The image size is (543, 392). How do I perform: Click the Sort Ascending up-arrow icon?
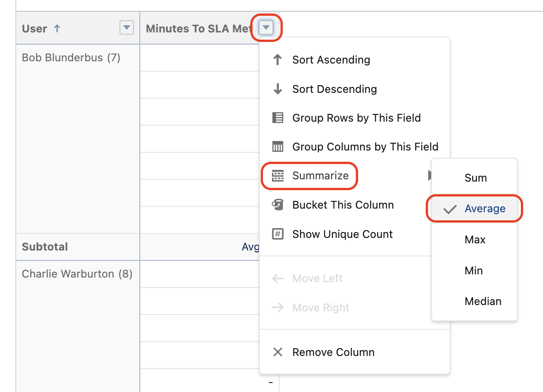278,60
